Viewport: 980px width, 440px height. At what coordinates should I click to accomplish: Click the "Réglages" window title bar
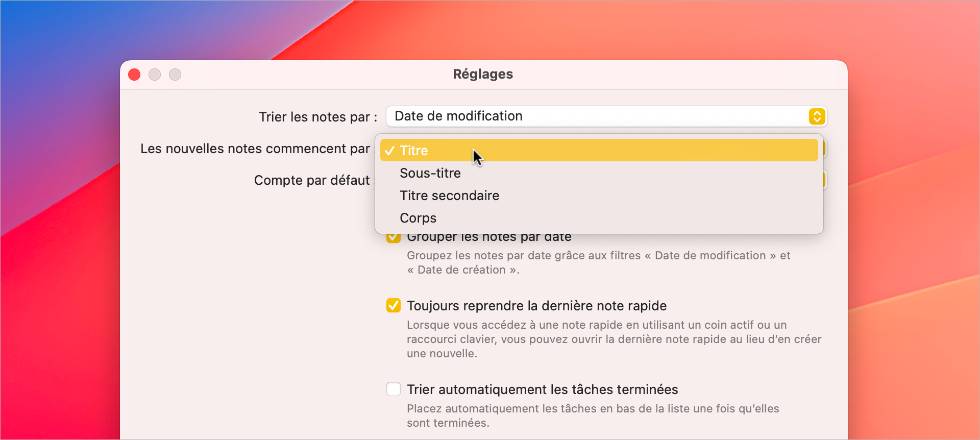(x=483, y=75)
